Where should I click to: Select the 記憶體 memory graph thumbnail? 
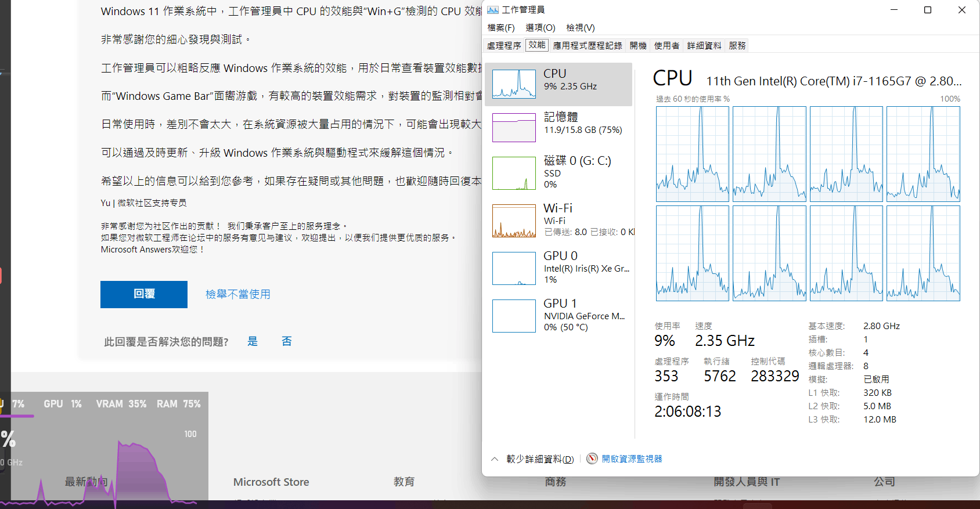point(514,128)
